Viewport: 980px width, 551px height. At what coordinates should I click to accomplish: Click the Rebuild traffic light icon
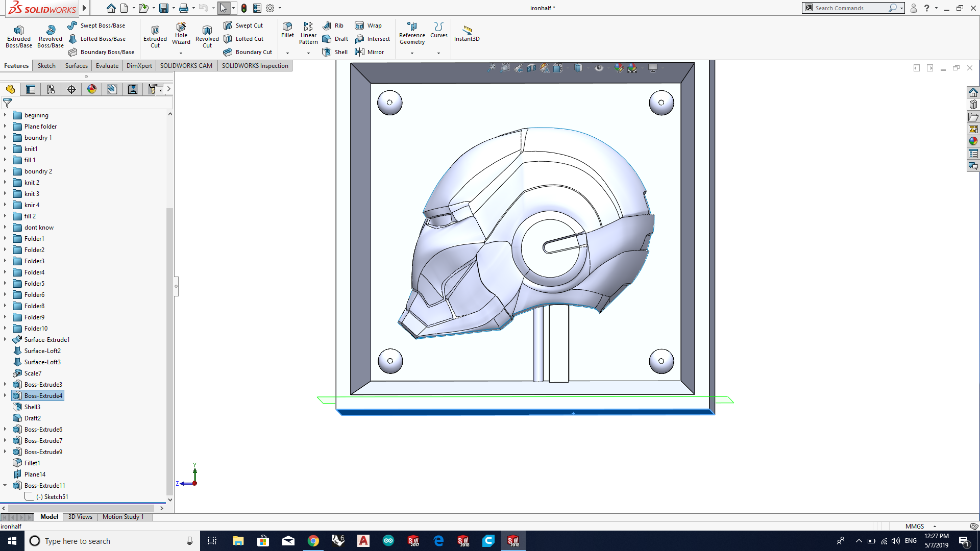click(244, 8)
